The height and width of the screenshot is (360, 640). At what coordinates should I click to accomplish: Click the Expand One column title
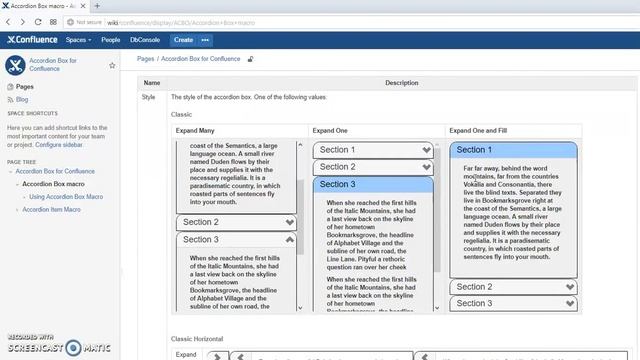pos(330,131)
